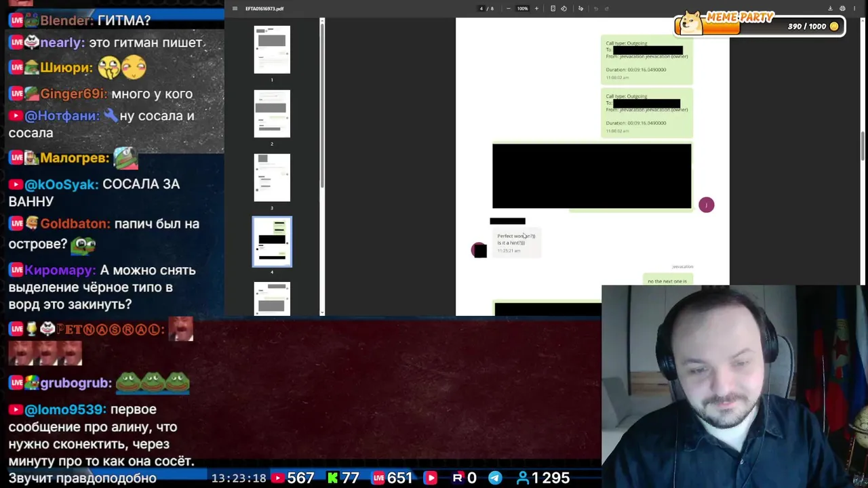The image size is (868, 488).
Task: Download the PDF file
Action: pos(830,9)
